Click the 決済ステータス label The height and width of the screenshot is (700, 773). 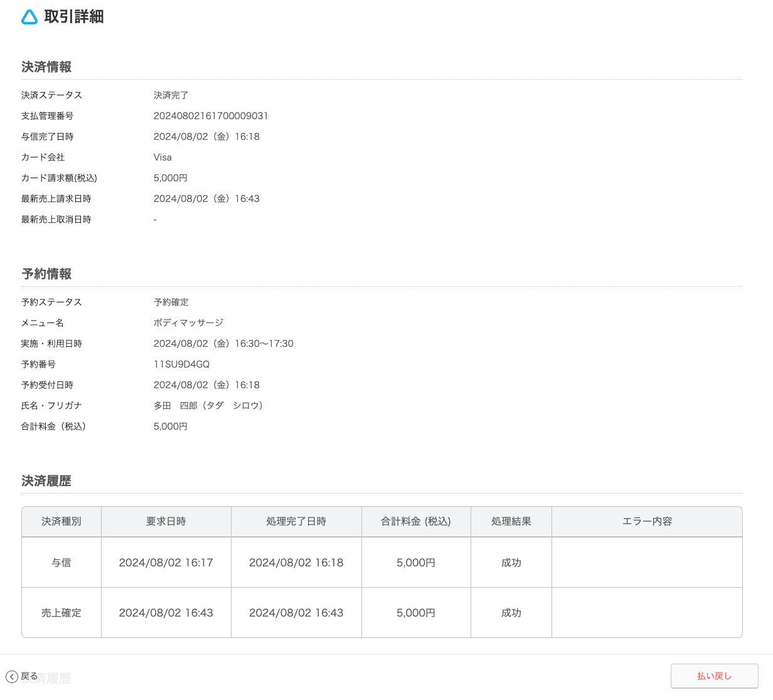[x=52, y=95]
